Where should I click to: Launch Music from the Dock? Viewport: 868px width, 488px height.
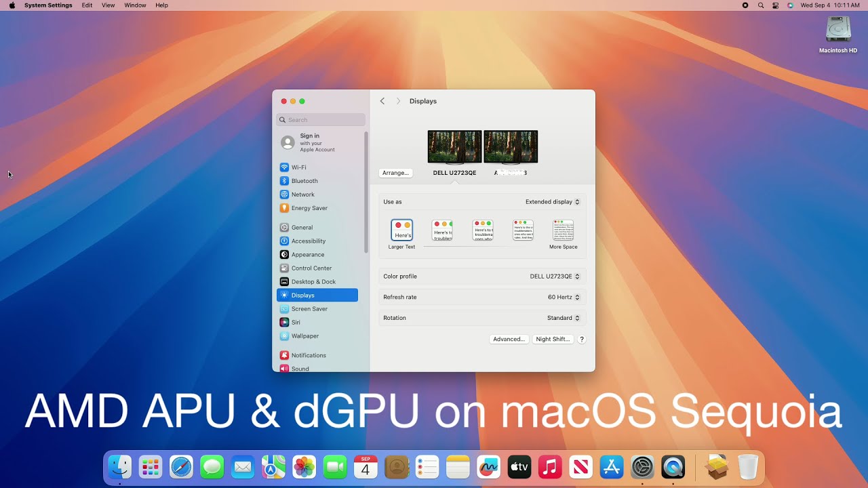point(550,467)
